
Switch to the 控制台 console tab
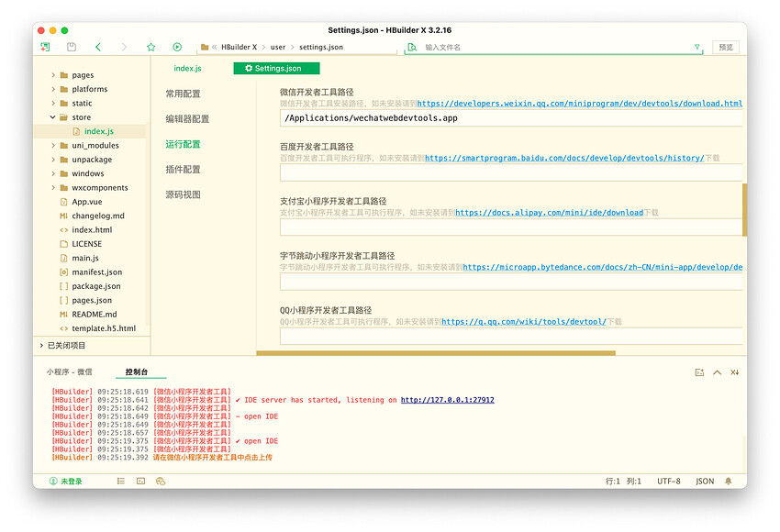137,371
